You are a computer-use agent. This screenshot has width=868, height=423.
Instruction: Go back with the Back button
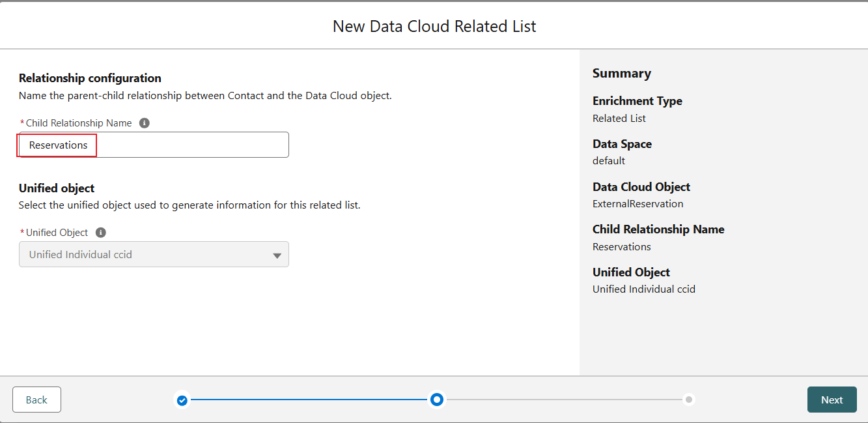pyautogui.click(x=36, y=400)
